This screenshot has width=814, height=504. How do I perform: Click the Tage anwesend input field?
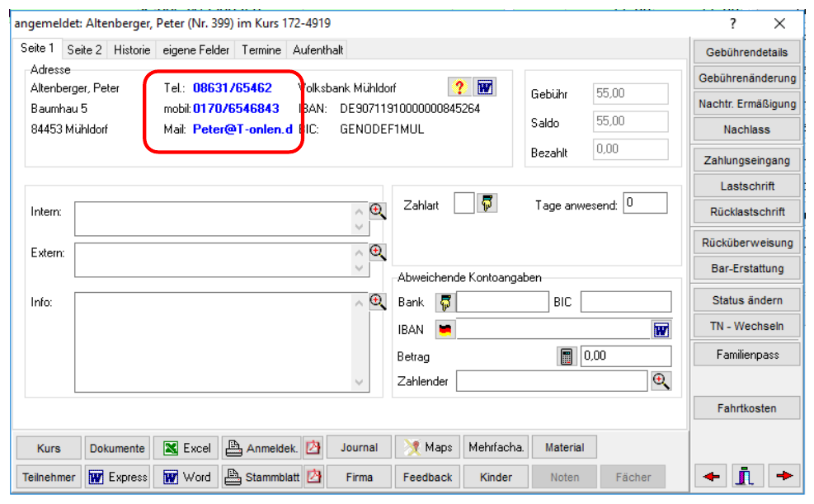(x=645, y=203)
